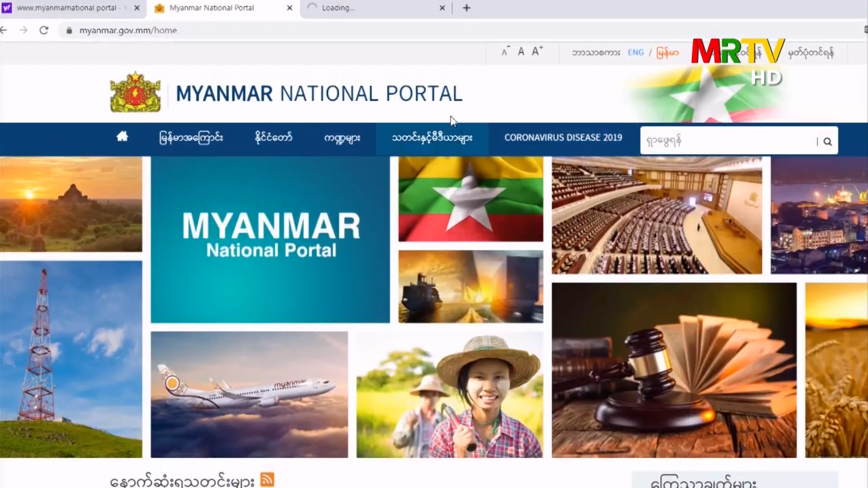Toggle larger font size with A+
Viewport: 868px width, 488px height.
[x=536, y=51]
